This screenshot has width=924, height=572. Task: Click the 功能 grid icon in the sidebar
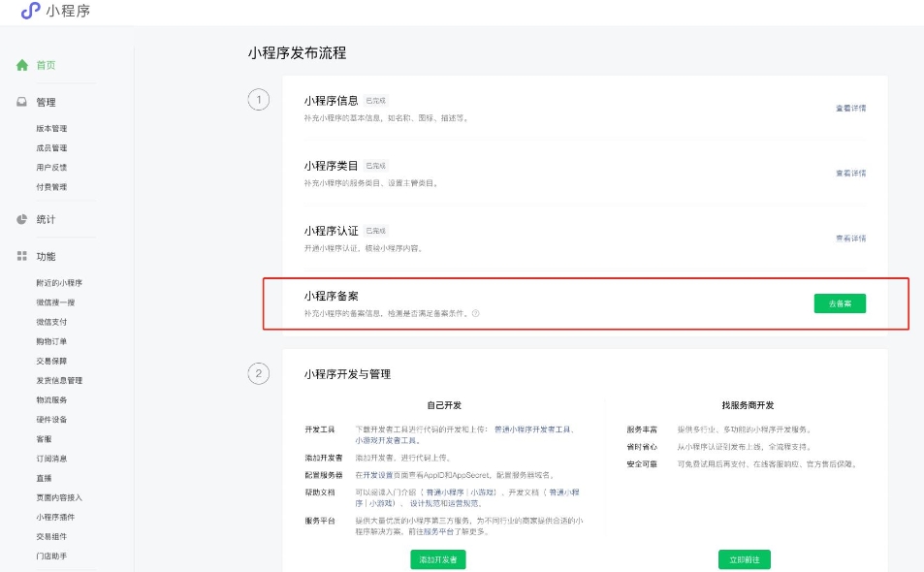22,257
